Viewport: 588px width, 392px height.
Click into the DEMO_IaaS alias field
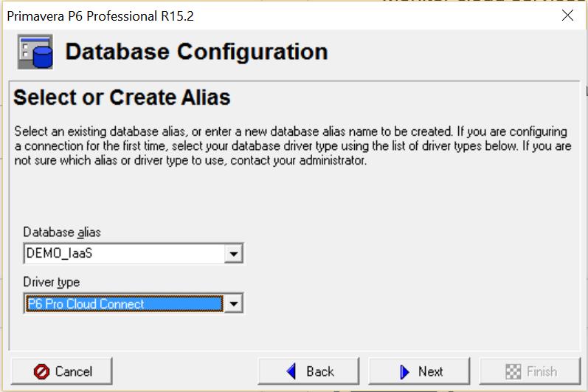tap(124, 254)
